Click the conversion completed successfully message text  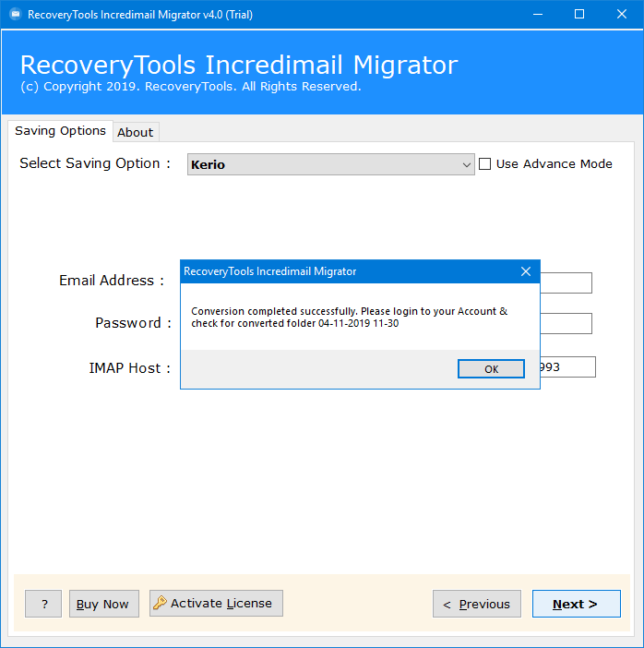tap(349, 317)
